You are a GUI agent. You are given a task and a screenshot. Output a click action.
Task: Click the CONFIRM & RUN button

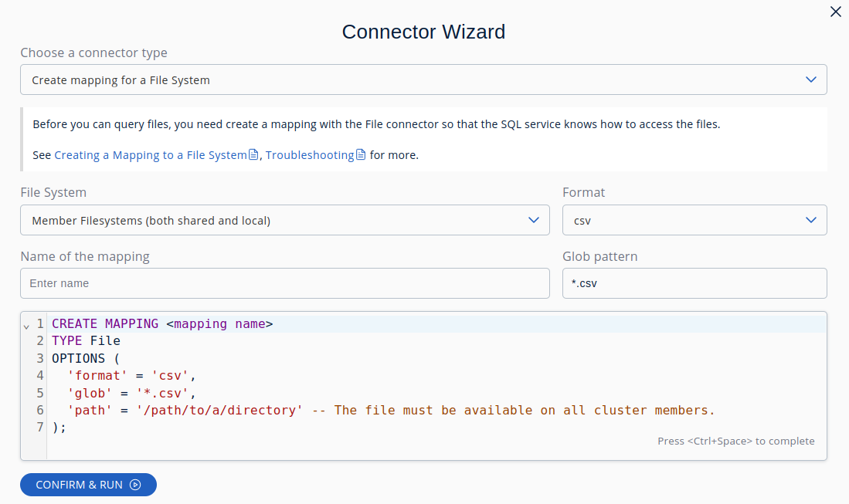pyautogui.click(x=88, y=485)
